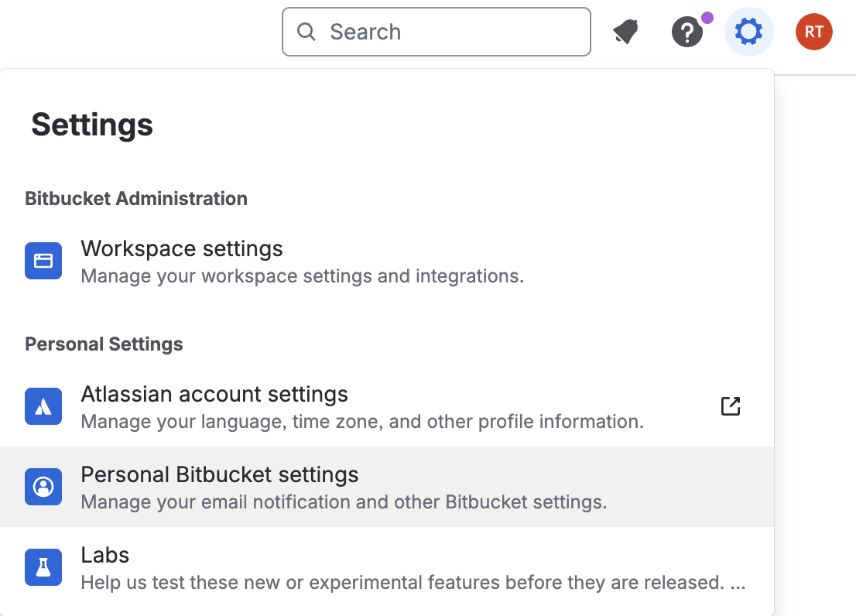Click the Atlassian logo icon
The width and height of the screenshot is (856, 616).
coord(43,406)
